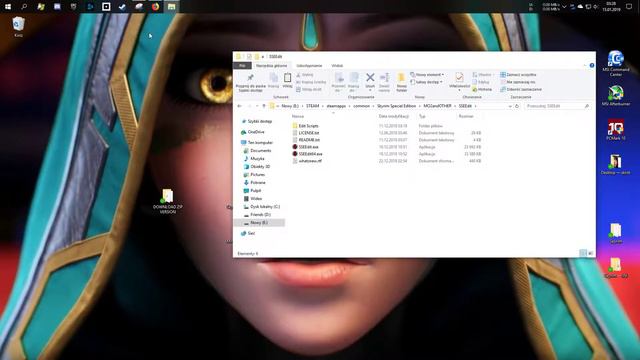This screenshot has height=360, width=640.
Task: Select the SSEEdit64.exe application file
Action: [307, 154]
